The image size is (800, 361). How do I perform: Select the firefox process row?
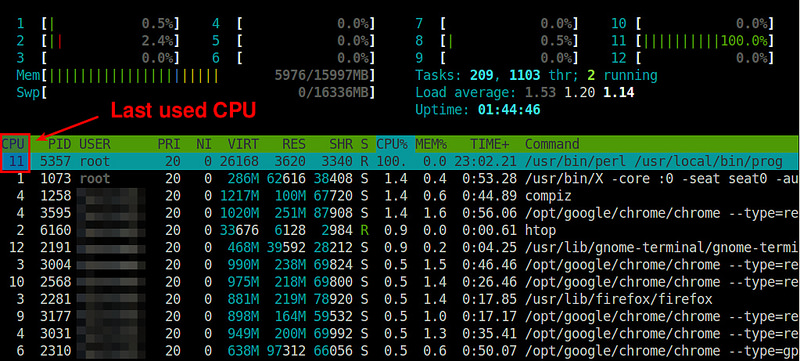[400, 299]
